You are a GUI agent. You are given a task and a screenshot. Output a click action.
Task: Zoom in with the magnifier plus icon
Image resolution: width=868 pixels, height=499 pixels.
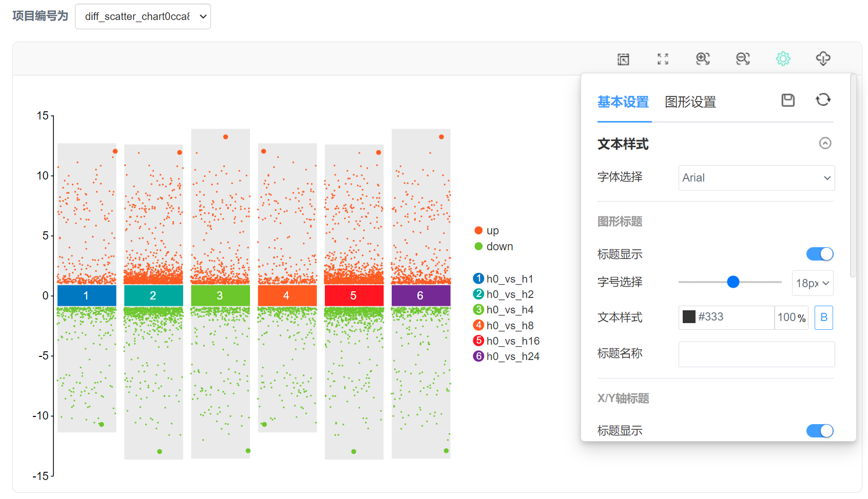[x=703, y=58]
